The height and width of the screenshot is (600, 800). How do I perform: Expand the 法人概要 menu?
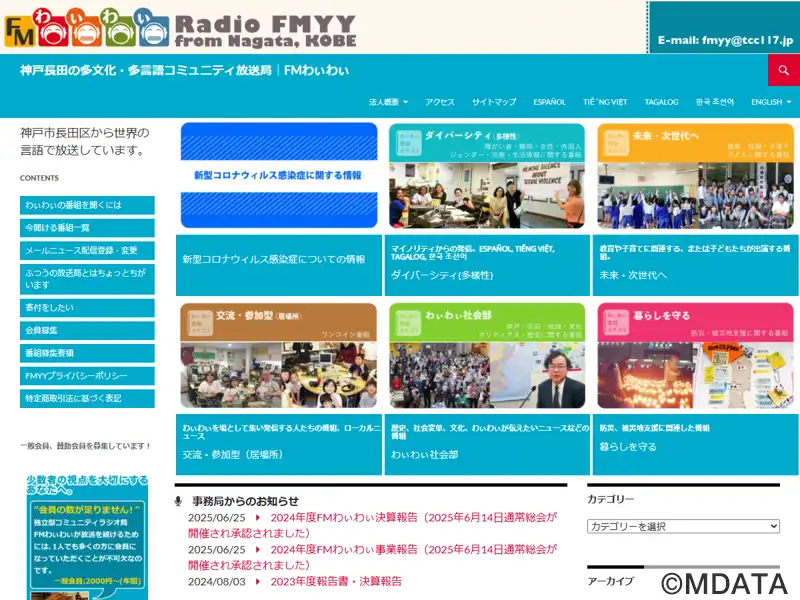388,102
